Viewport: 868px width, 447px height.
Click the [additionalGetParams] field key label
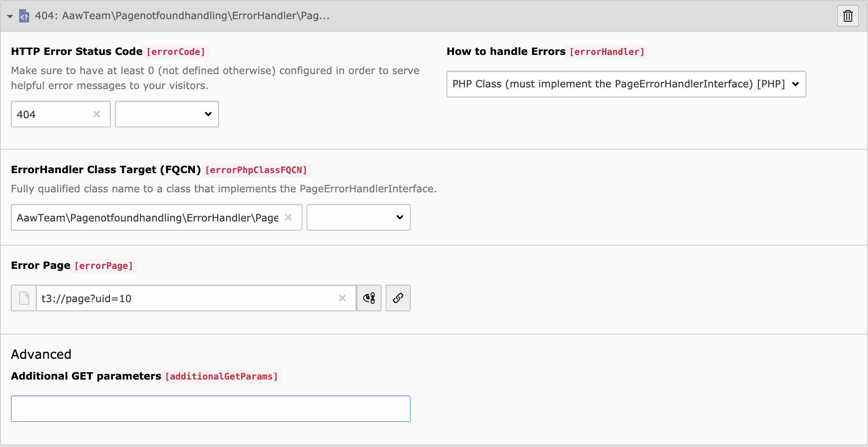tap(222, 377)
